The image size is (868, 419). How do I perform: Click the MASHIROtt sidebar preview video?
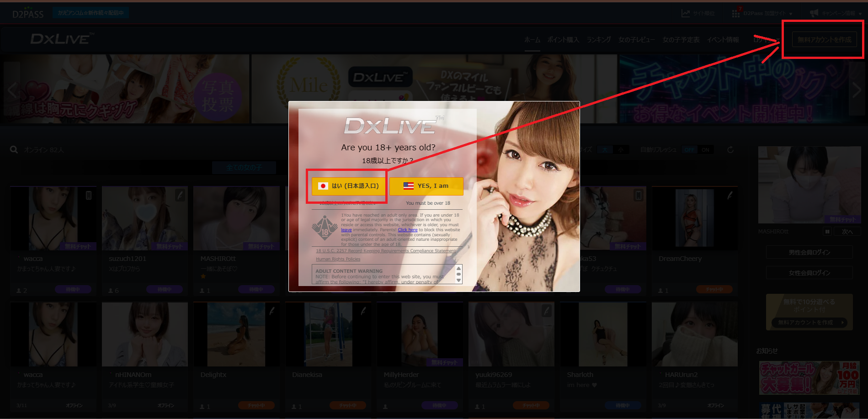809,185
